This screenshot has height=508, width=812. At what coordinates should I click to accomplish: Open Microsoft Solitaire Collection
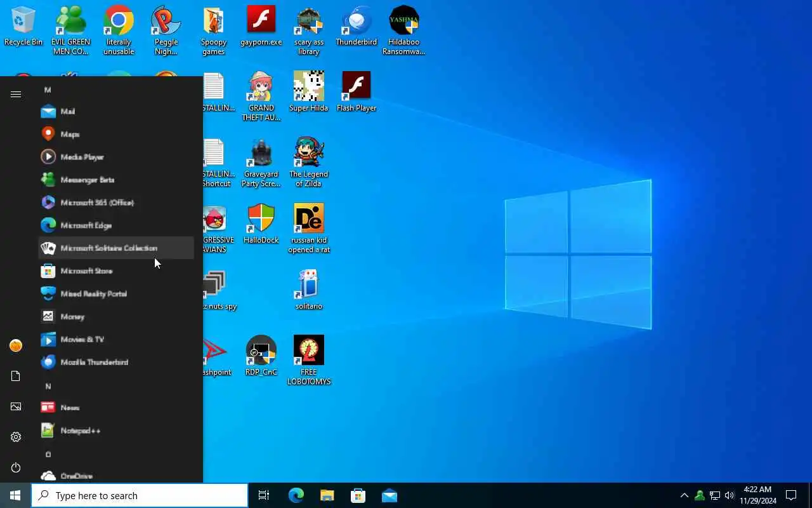(x=117, y=248)
